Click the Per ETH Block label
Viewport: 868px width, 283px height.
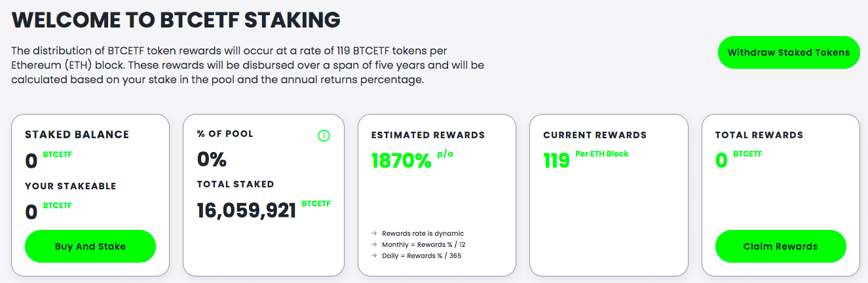click(602, 154)
